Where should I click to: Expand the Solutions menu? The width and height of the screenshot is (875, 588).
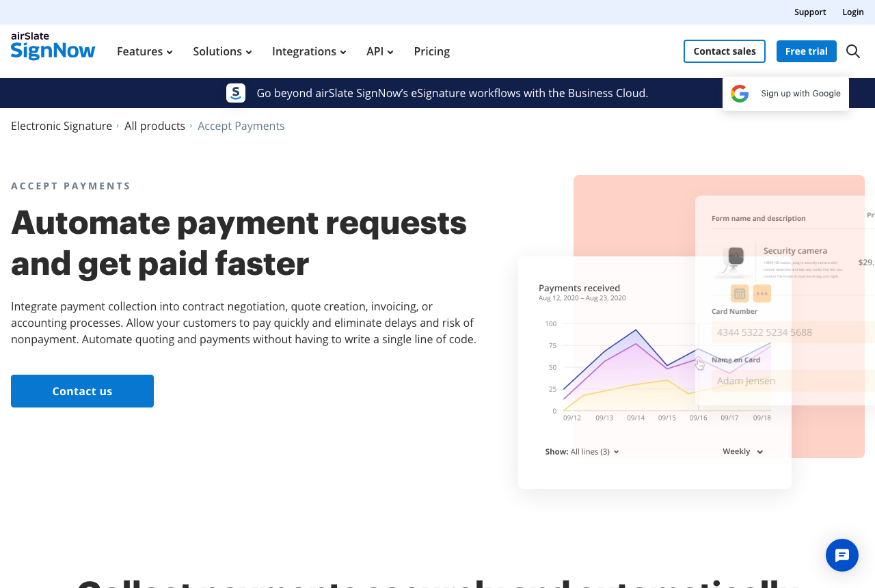click(x=222, y=51)
